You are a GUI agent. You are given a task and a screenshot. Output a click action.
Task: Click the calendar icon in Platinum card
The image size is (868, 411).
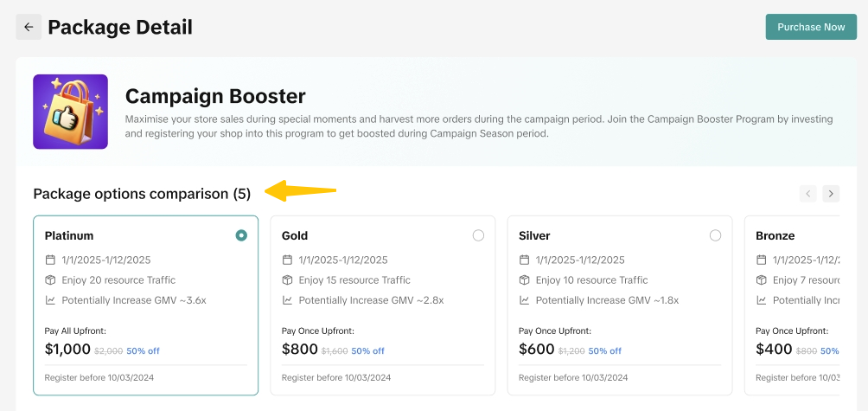(x=50, y=260)
